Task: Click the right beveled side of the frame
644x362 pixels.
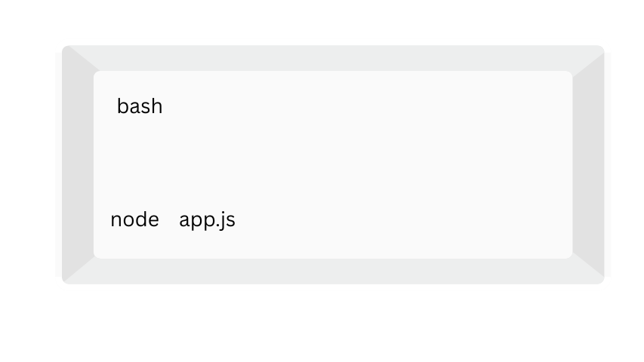Action: [589, 164]
